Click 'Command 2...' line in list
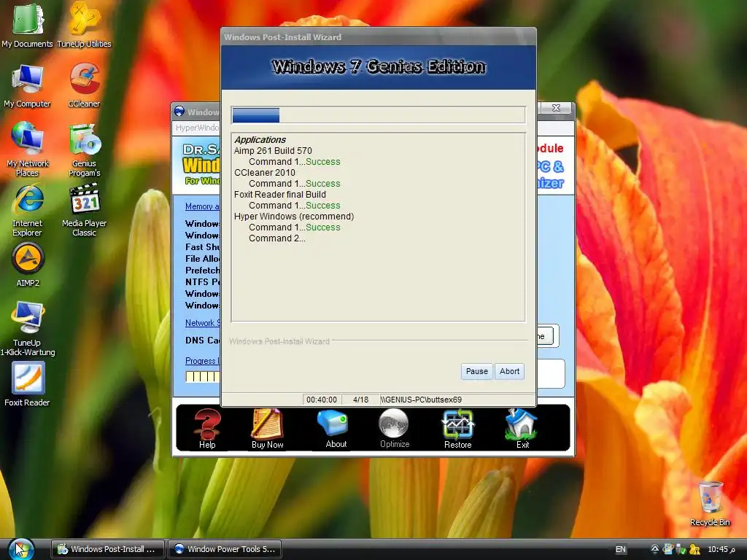 coord(276,238)
